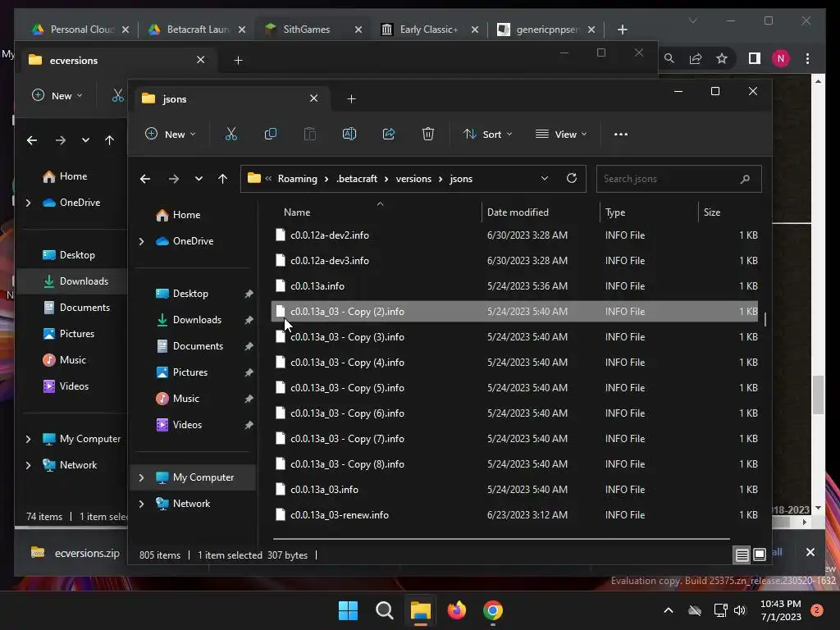Go up one folder in jsons window

(x=222, y=179)
